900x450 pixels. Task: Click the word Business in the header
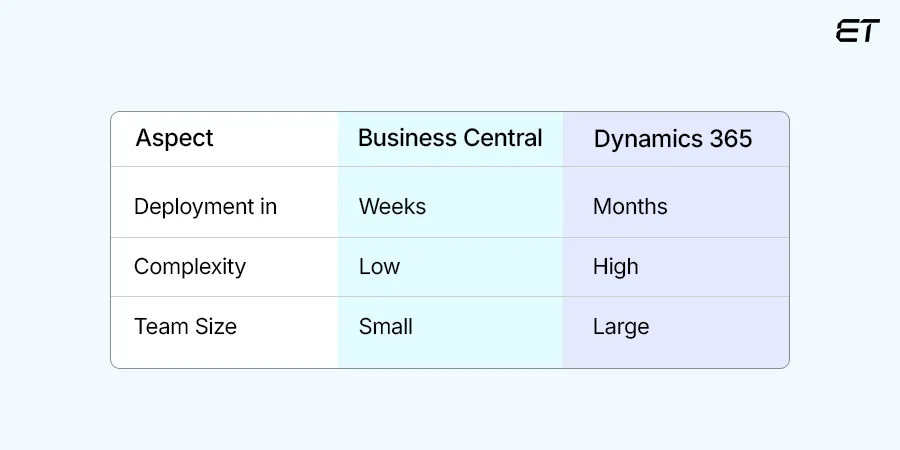click(x=405, y=138)
